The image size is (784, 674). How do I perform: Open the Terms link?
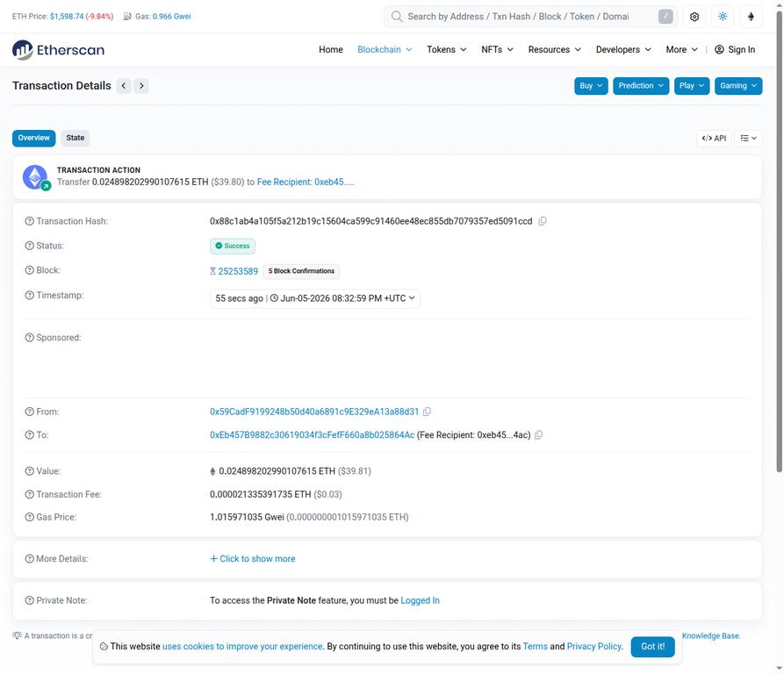click(x=535, y=647)
